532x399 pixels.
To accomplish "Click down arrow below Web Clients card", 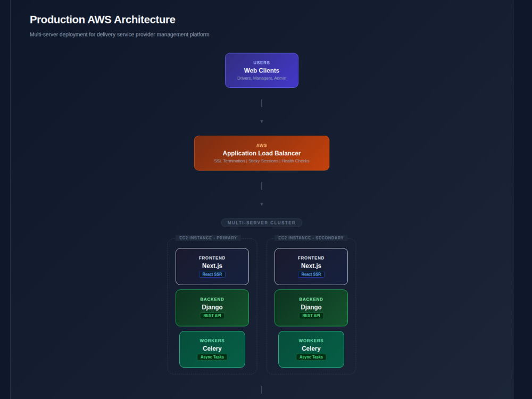I will click(262, 121).
